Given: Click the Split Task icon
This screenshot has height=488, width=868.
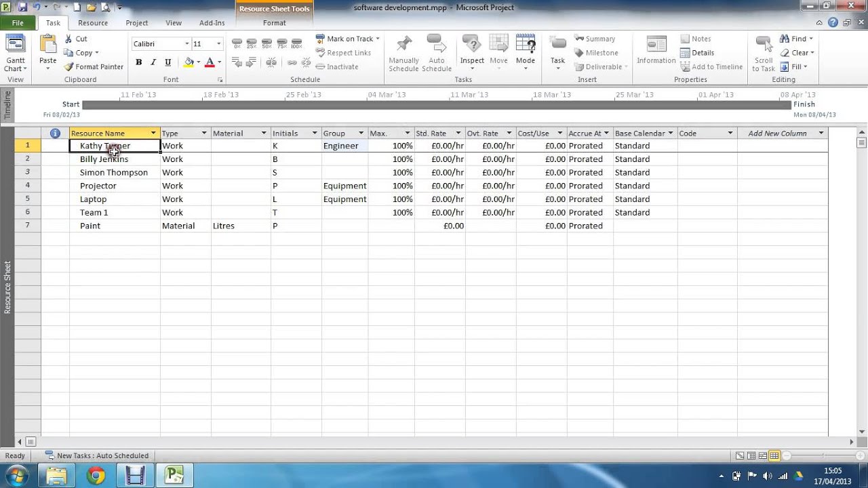Looking at the screenshot, I should click(271, 62).
